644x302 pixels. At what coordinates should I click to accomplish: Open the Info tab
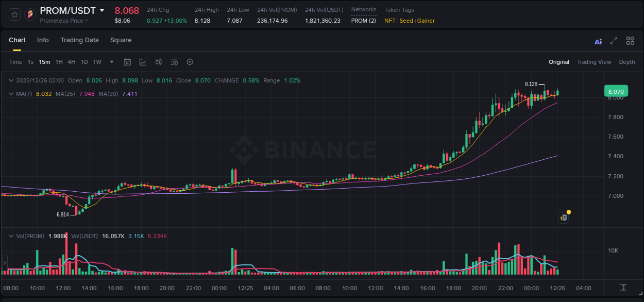(x=43, y=40)
